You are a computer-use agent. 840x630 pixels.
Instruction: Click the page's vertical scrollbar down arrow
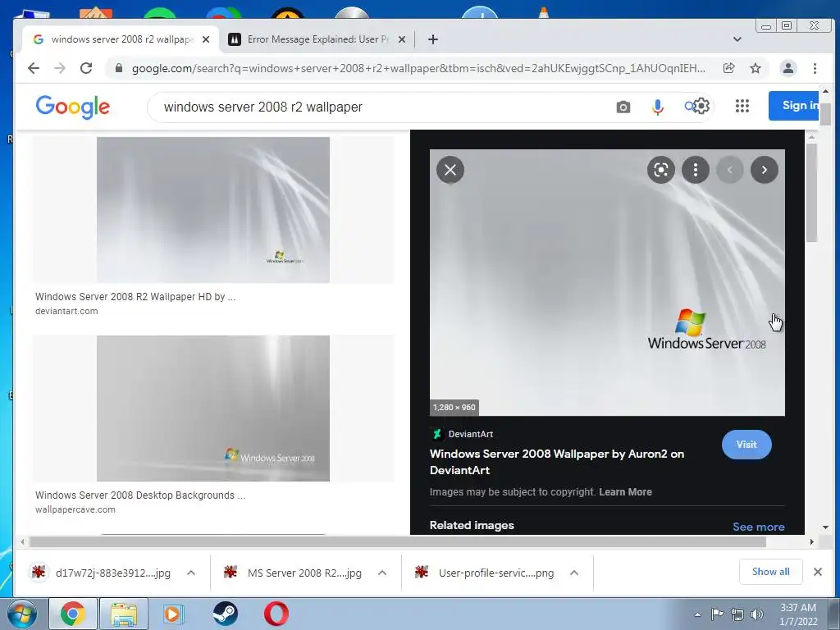(x=825, y=527)
